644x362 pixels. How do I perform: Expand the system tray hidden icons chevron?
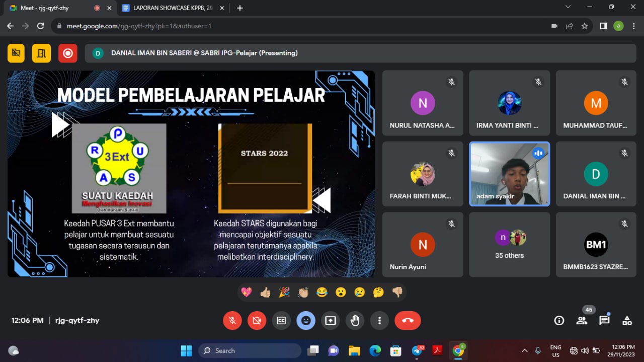pyautogui.click(x=524, y=350)
